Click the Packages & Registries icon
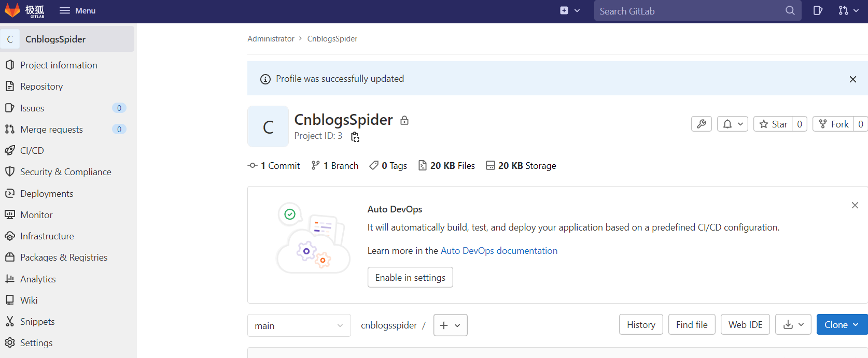 (9, 257)
